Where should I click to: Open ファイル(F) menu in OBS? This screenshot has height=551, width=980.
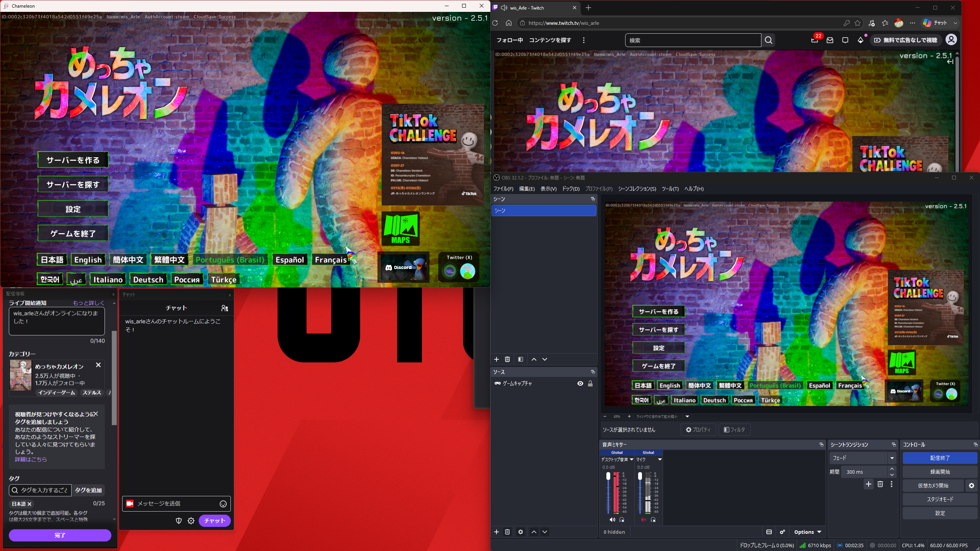click(x=503, y=189)
